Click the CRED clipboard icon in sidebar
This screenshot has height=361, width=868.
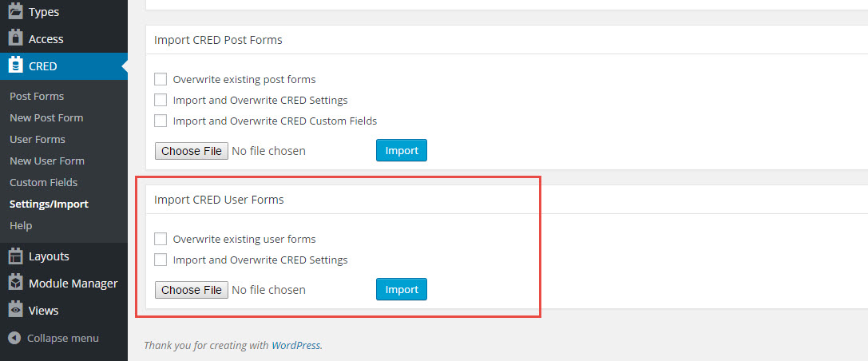15,65
